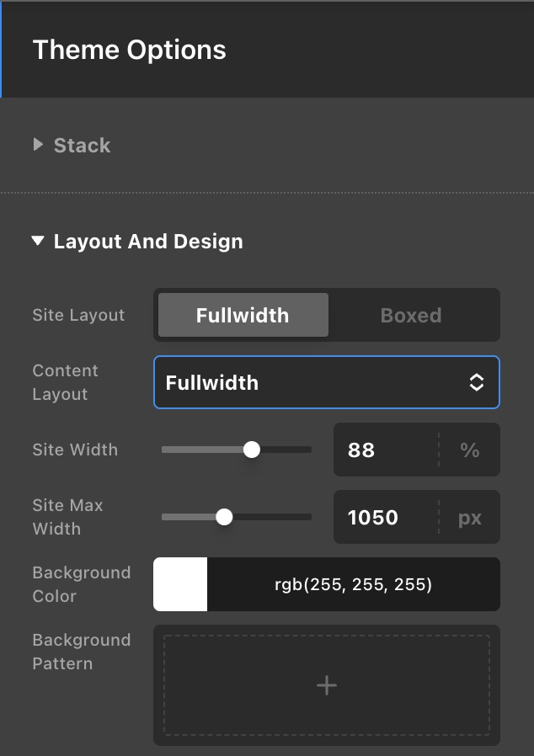Click the Site Max Width slider handle

coord(224,517)
